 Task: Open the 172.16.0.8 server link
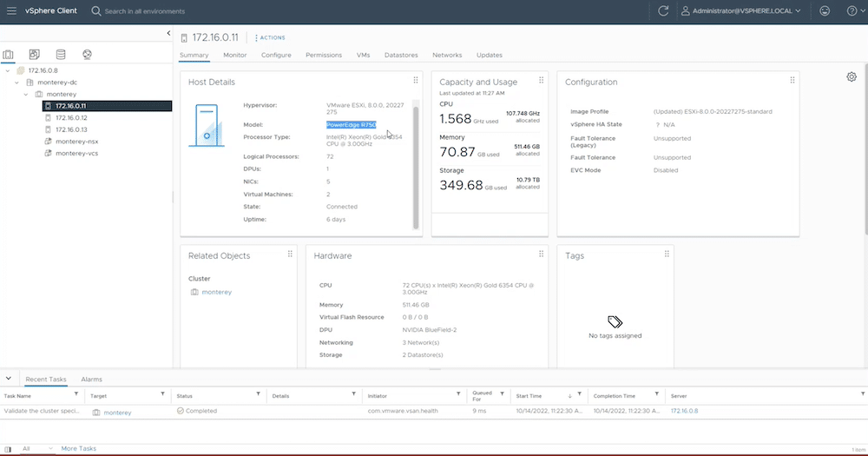pos(684,411)
